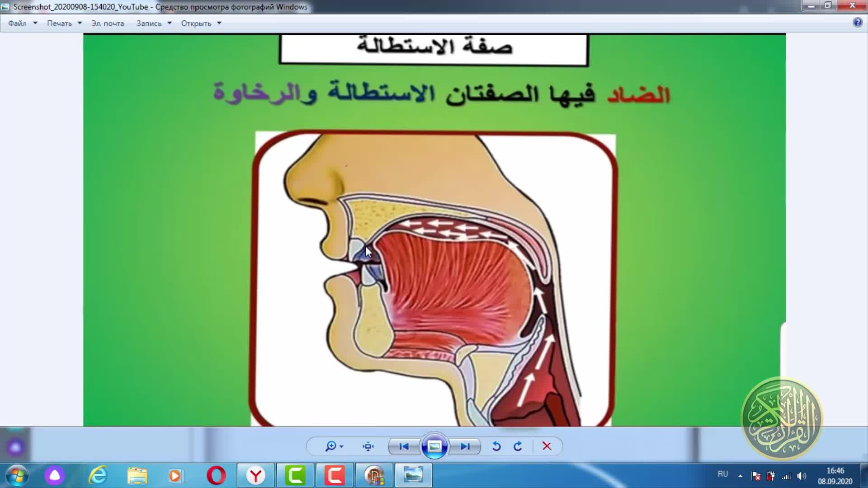Fit the photo to actual size
Screen dimensions: 868x488
(x=368, y=446)
